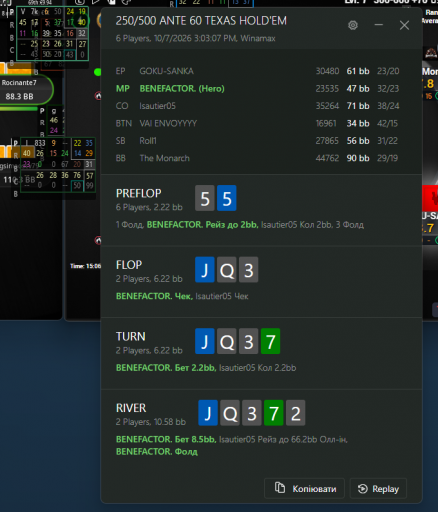The width and height of the screenshot is (438, 512).
Task: Click the 42/15 stat for VAI ENVOYYYY
Action: tap(387, 123)
